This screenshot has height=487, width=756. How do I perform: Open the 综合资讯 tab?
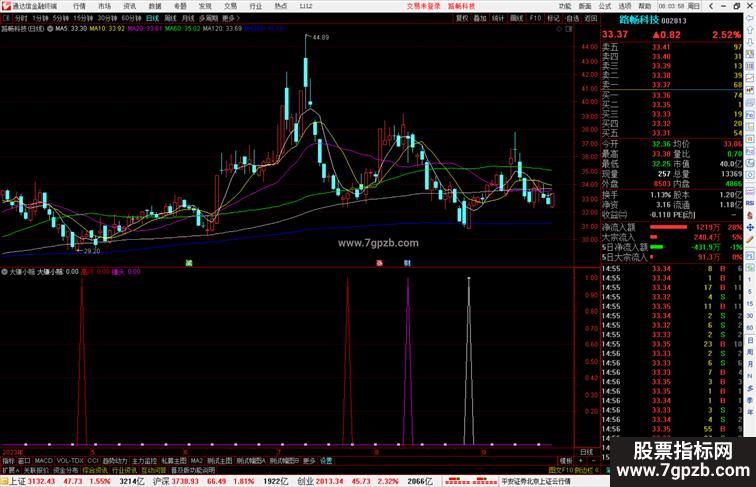95,470
